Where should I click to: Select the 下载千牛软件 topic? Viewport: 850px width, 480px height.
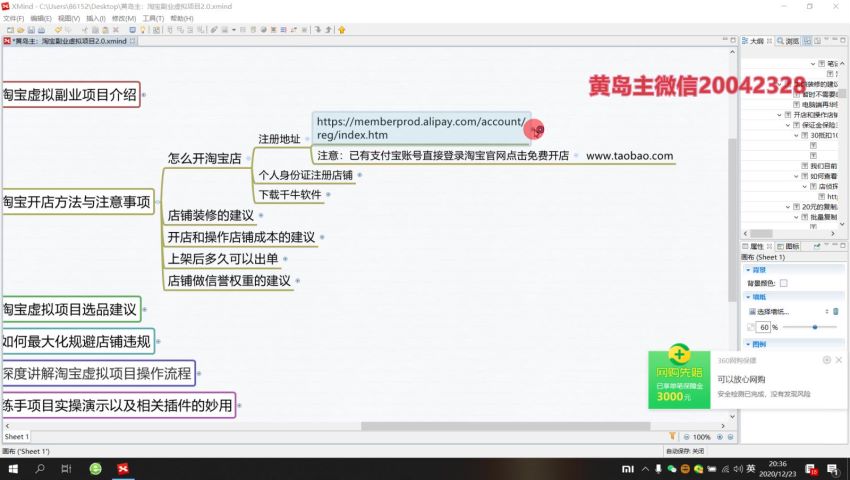(289, 194)
